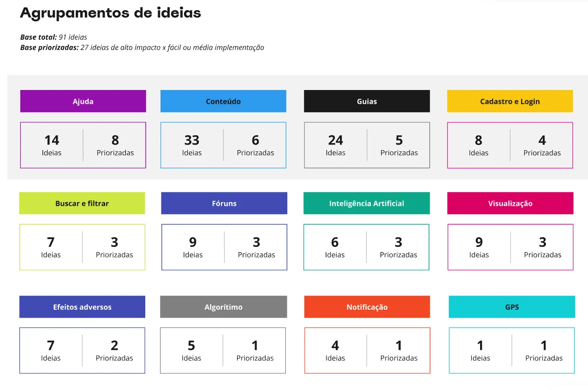Screen dimensions: 588x390
Task: Click the purple Ajuda category header
Action: [83, 101]
